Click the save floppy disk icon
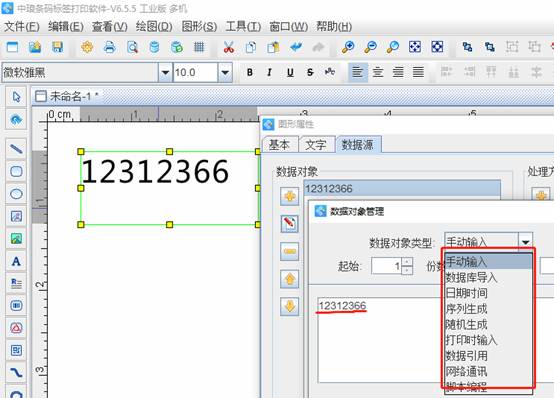The image size is (554, 398). (57, 47)
